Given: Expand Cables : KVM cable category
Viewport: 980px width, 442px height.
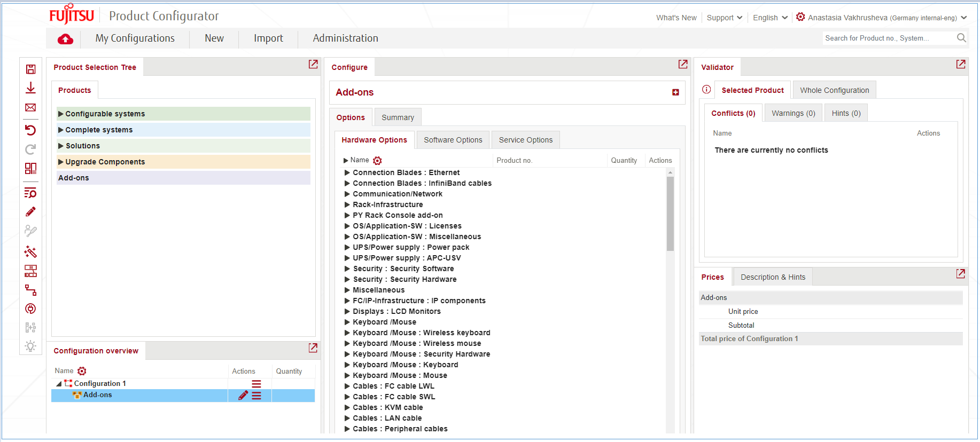Looking at the screenshot, I should click(347, 407).
